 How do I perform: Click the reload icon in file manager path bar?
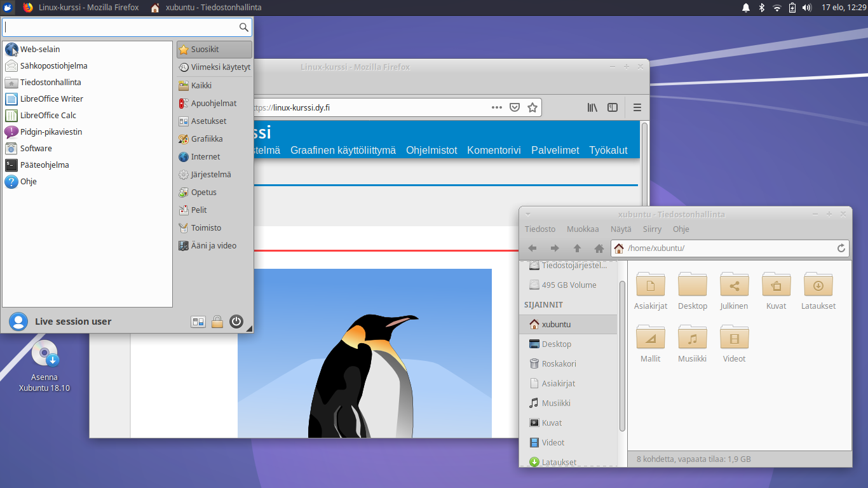841,248
